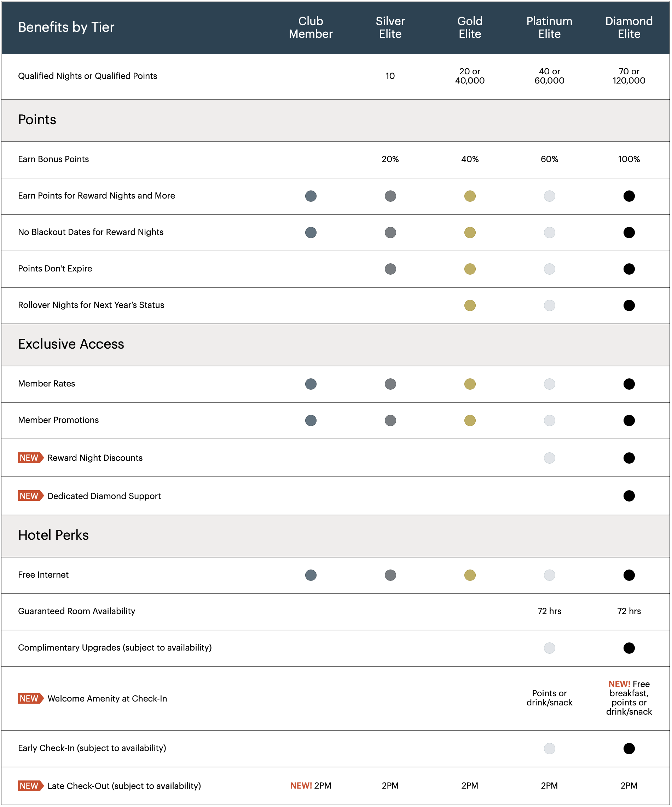Click Silver Elite value 10 qualified nights
Viewport: 672px width, 807px height.
[390, 76]
